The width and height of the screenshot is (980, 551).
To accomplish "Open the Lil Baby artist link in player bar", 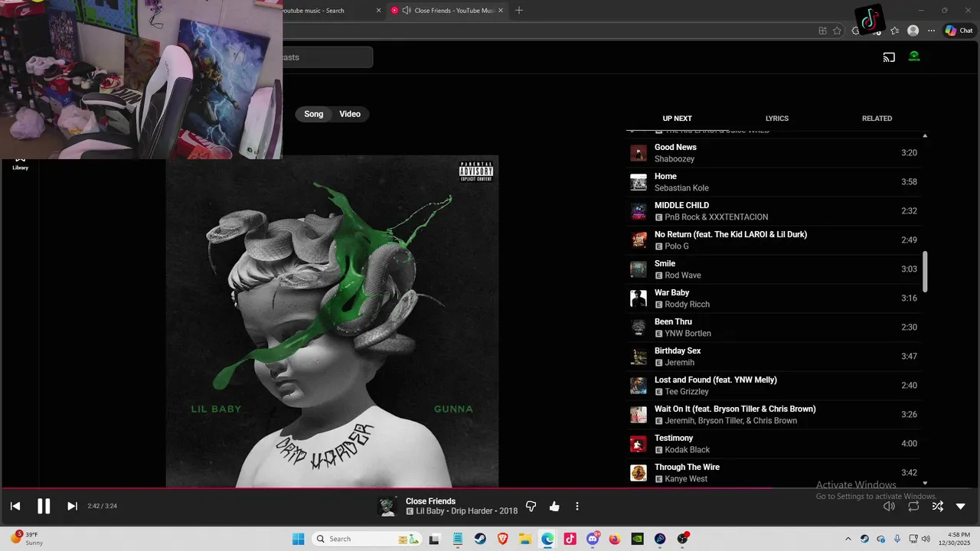I will click(430, 511).
